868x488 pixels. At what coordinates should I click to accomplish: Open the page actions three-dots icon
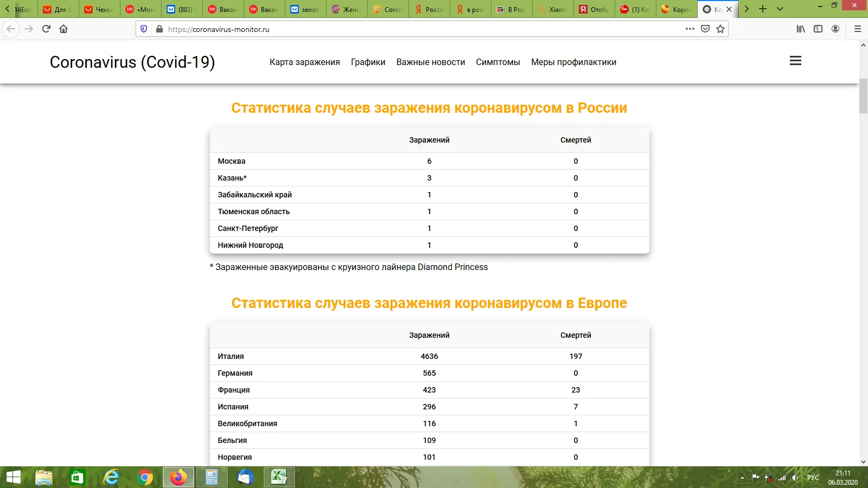point(689,29)
